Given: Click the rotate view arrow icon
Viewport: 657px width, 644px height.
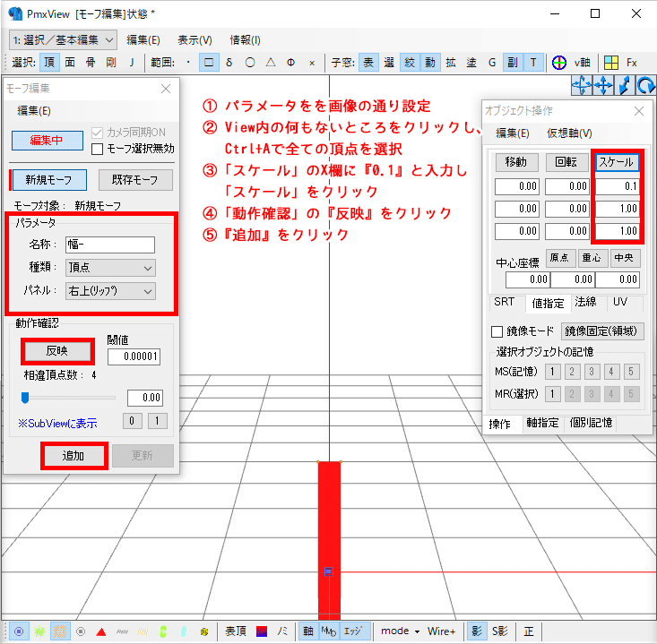Looking at the screenshot, I should [x=645, y=86].
